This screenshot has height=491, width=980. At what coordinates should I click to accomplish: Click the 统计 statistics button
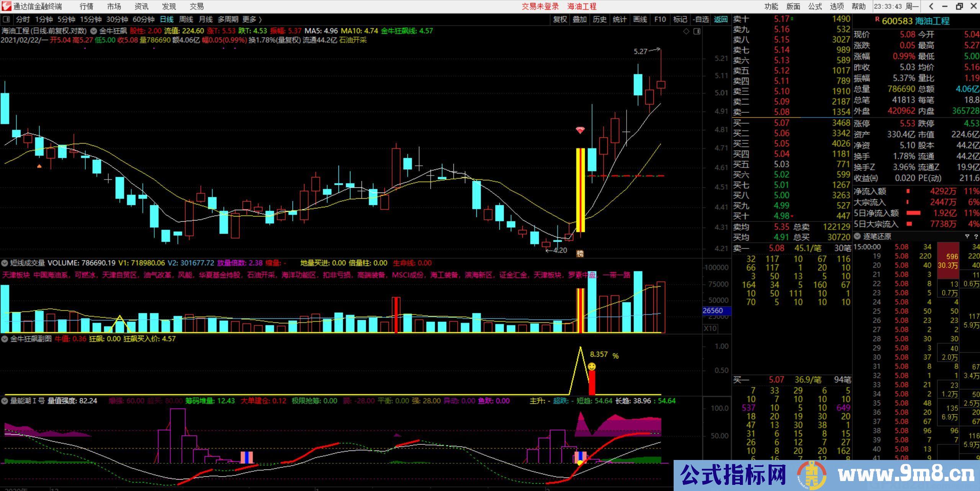click(x=620, y=20)
